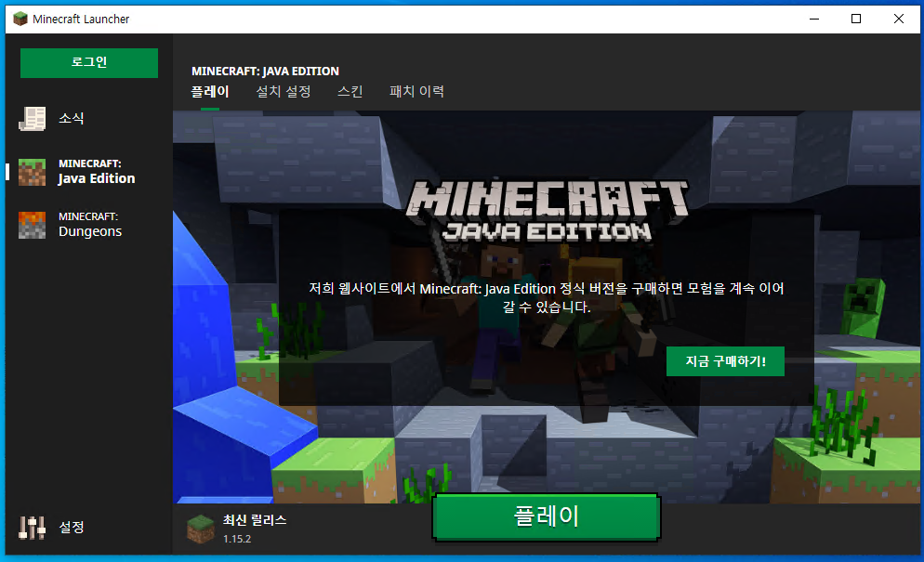Click the 설정 label at the sidebar bottom
This screenshot has width=924, height=562.
pos(72,528)
